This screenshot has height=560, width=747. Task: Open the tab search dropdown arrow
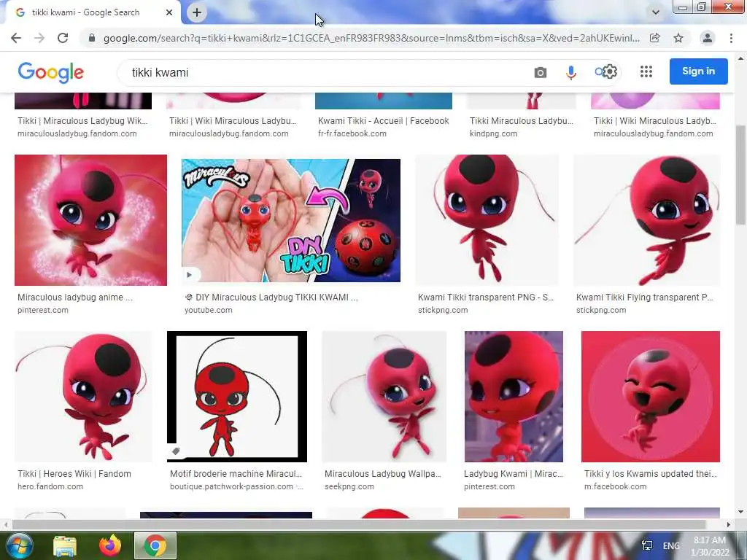pyautogui.click(x=656, y=12)
